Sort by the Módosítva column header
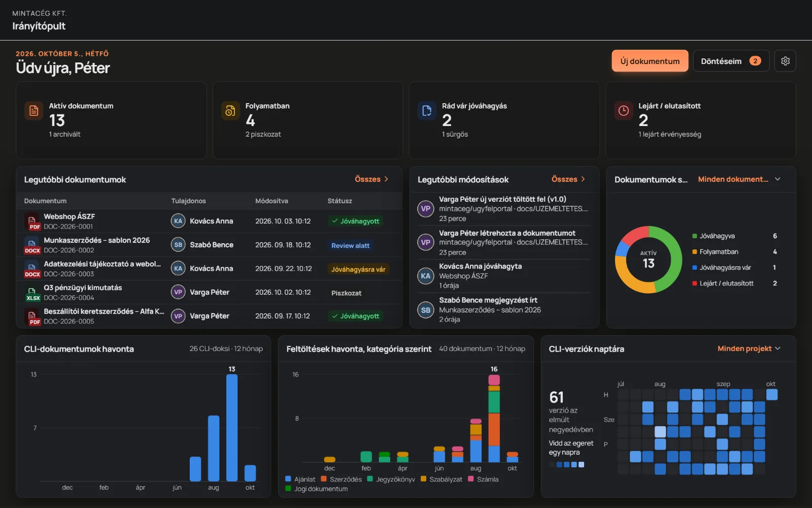Image resolution: width=812 pixels, height=508 pixels. pyautogui.click(x=272, y=201)
